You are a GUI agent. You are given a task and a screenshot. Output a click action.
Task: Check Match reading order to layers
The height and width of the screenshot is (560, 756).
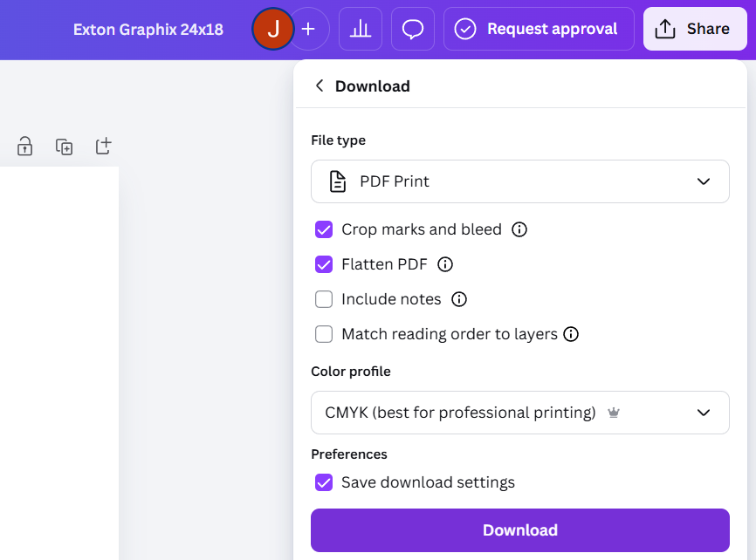[324, 334]
